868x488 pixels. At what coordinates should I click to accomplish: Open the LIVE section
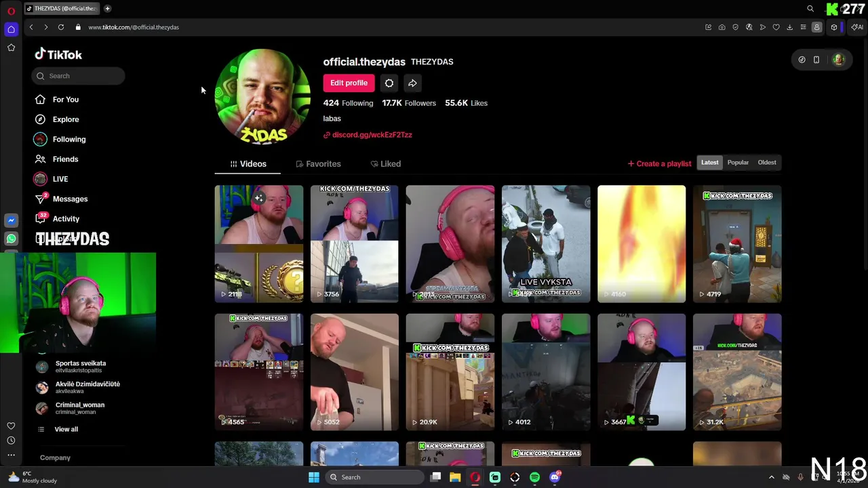tap(60, 179)
